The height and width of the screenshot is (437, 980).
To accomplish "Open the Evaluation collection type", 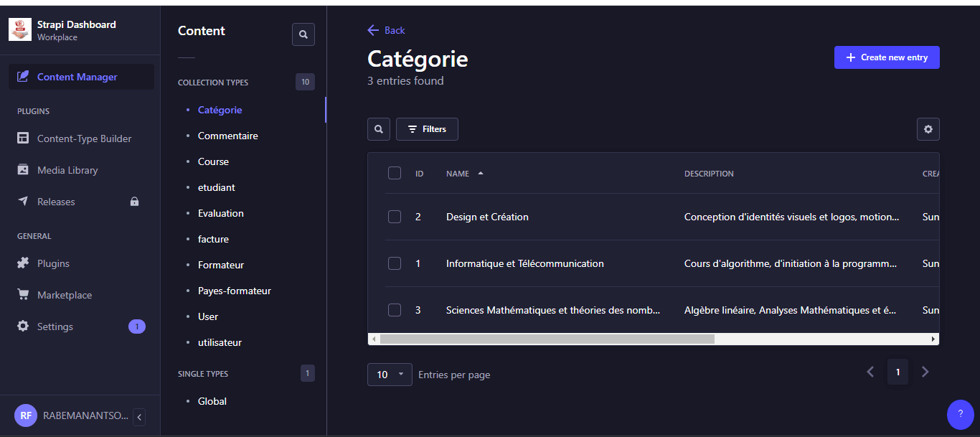I will [221, 213].
